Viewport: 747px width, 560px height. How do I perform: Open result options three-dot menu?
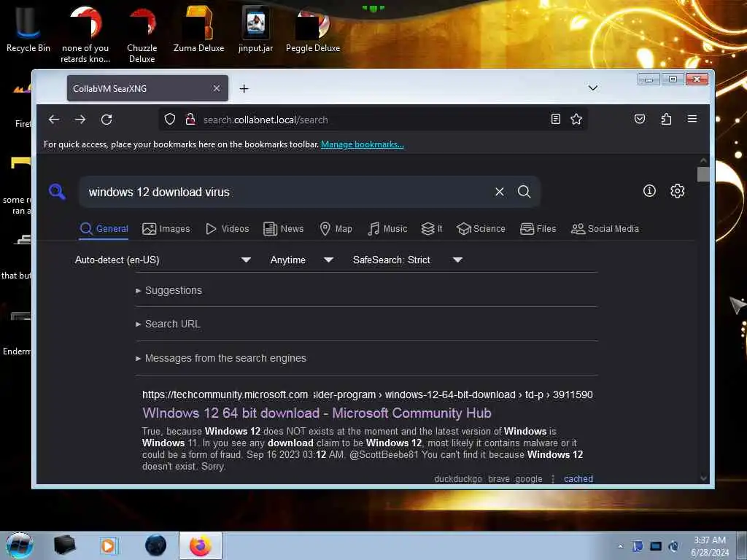click(553, 478)
